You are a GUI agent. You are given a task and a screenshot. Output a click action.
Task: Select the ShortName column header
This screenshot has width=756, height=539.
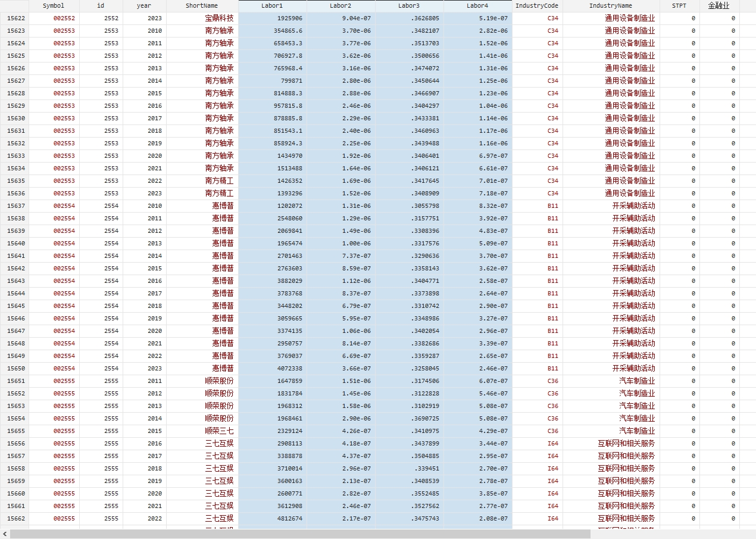202,5
